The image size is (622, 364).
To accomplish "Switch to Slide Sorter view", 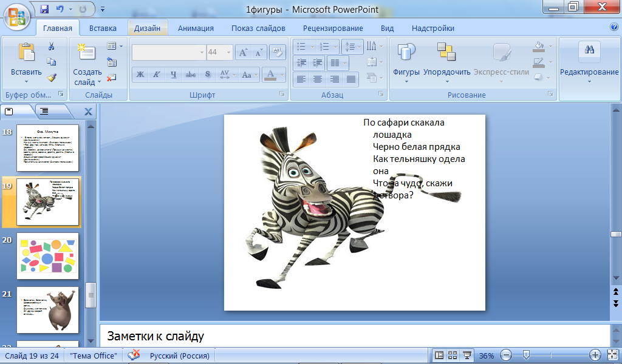I will 453,355.
